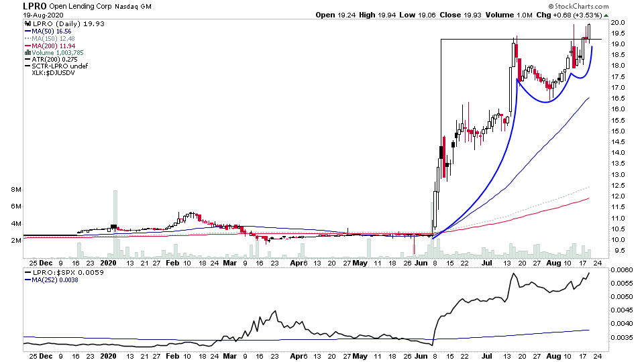This screenshot has height=362, width=644.
Task: Select the MA(50) 16.56 legend entry
Action: click(52, 32)
